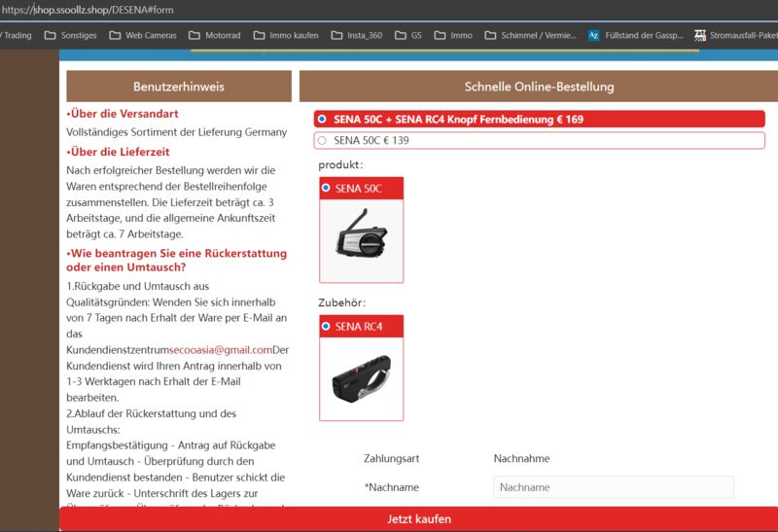Screen dimensions: 778x532
Task: Open the Füllstand der Gassp... bookmark
Action: (x=636, y=35)
